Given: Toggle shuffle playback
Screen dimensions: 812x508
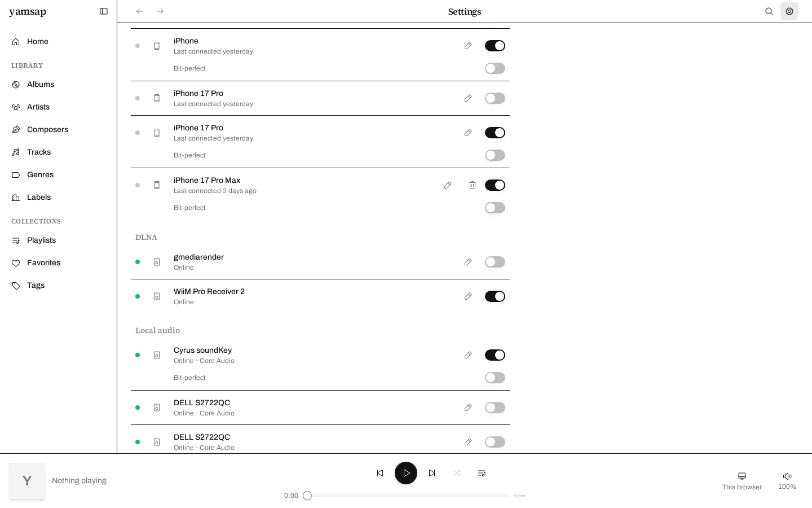Looking at the screenshot, I should pyautogui.click(x=457, y=473).
